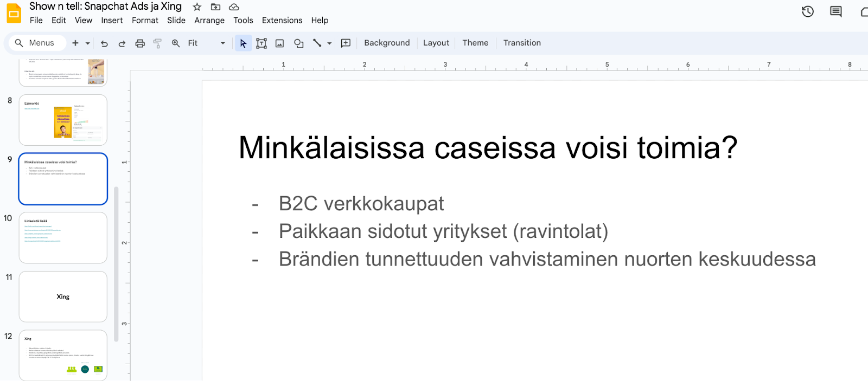Click the redo icon in the toolbar
This screenshot has width=868, height=381.
122,43
